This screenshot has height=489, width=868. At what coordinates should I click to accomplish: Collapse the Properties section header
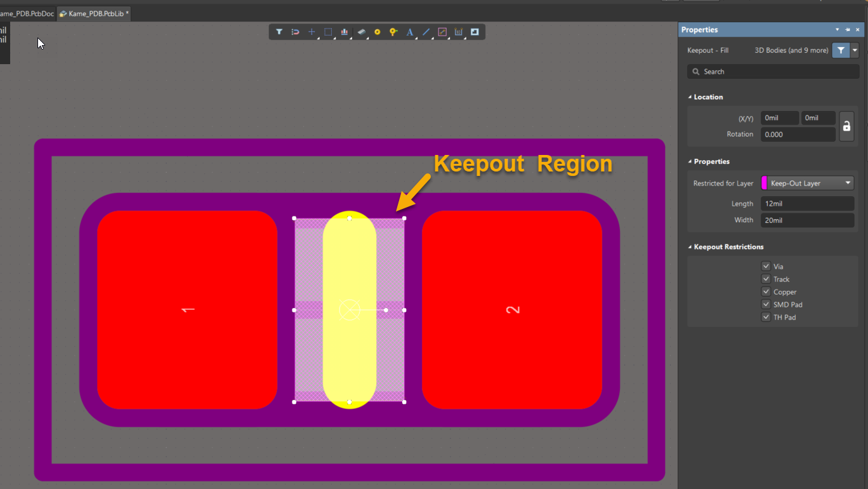click(690, 162)
